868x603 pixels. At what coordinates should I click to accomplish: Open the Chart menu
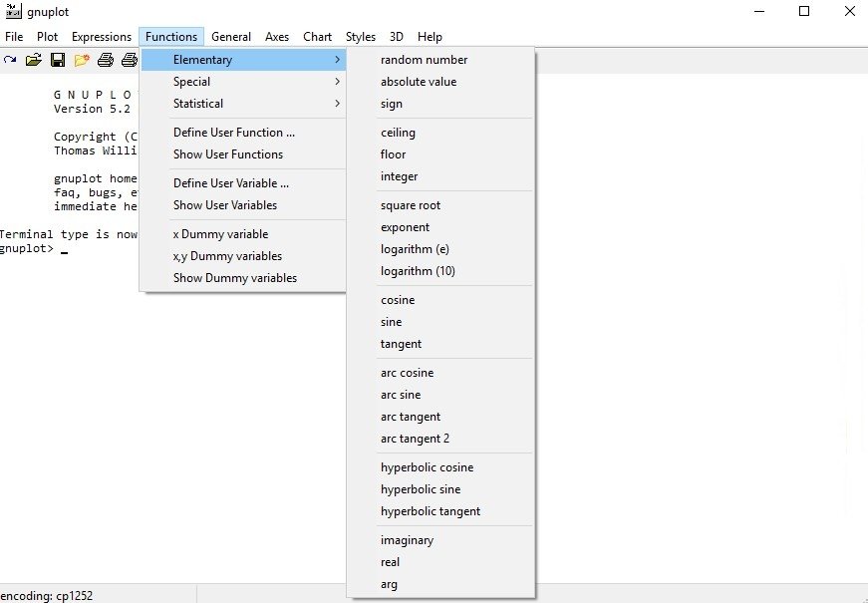[x=317, y=37]
